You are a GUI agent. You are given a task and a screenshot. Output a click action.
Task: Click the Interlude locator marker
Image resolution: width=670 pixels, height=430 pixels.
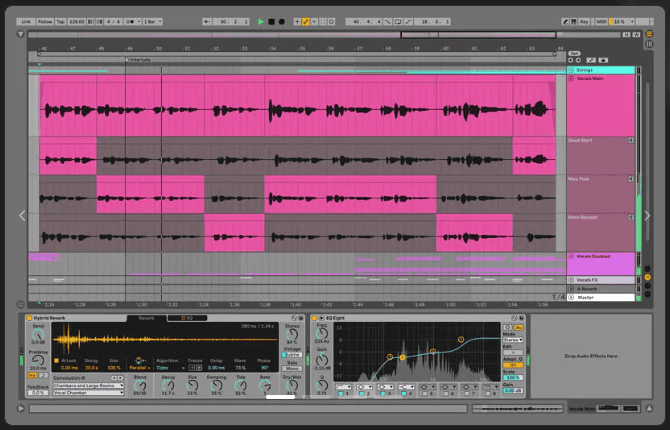tap(138, 60)
